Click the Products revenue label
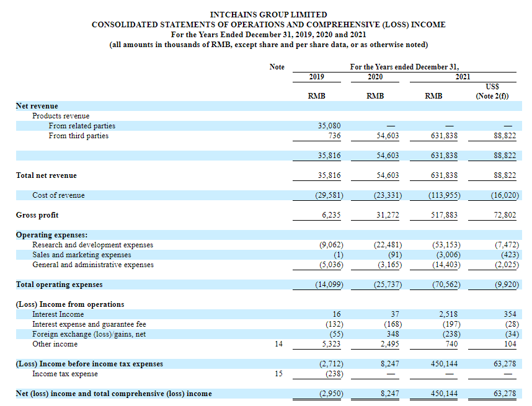This screenshot has width=532, height=406. (x=61, y=116)
